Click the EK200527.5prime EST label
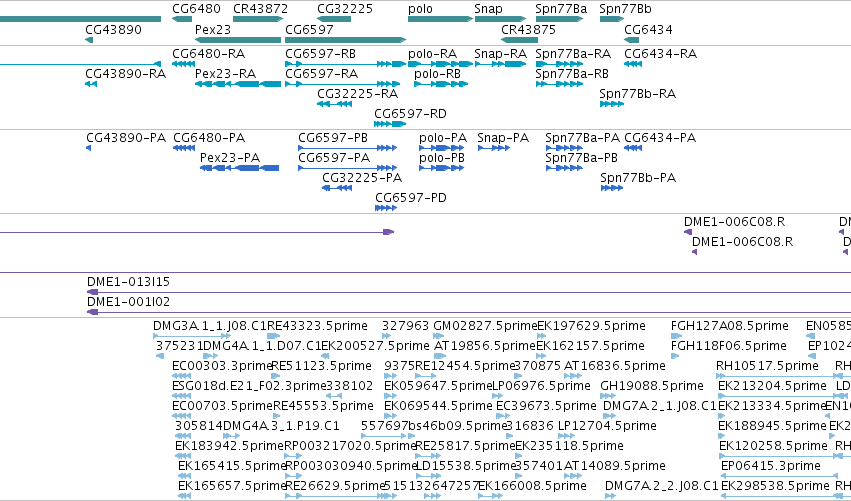The width and height of the screenshot is (851, 501). [375, 345]
